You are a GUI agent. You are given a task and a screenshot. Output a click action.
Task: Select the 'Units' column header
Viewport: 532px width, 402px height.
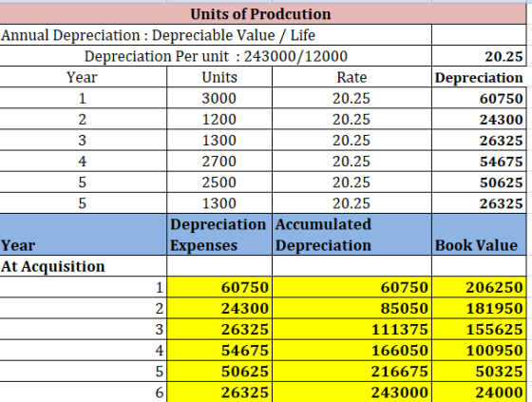click(219, 77)
